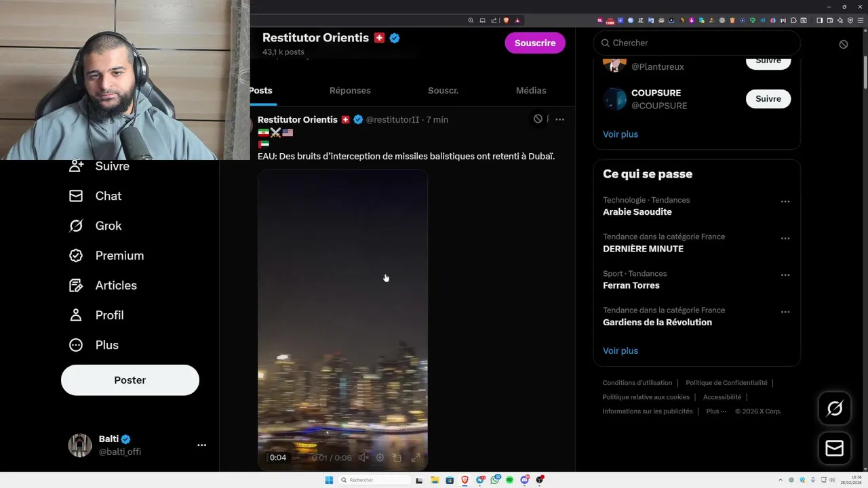The image size is (868, 488).
Task: Open File Explorer from taskbar
Action: pos(435,480)
